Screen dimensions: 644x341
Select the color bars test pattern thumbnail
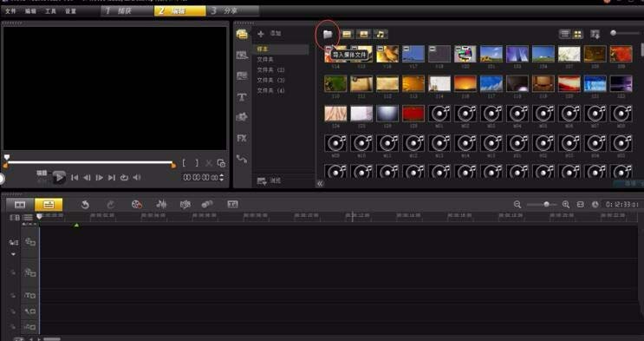click(x=465, y=54)
